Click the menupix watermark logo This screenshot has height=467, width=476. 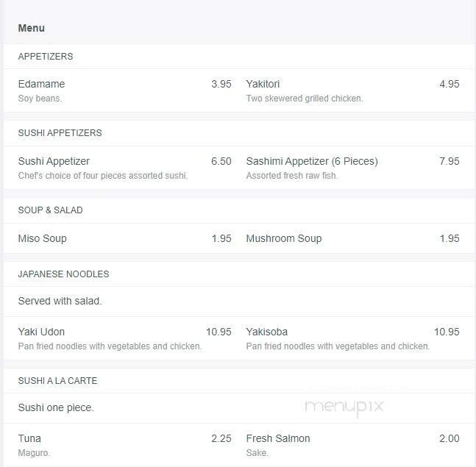pos(344,407)
